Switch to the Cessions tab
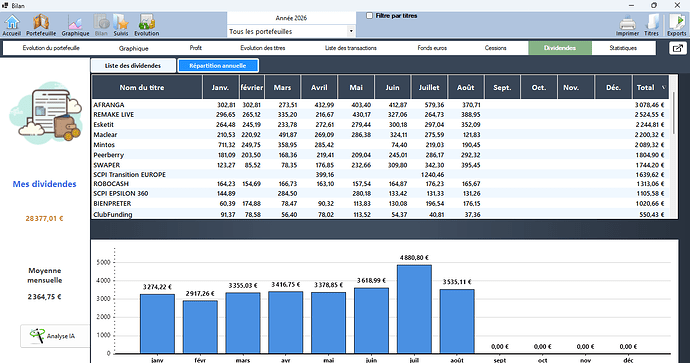Image resolution: width=690 pixels, height=363 pixels. (x=495, y=48)
